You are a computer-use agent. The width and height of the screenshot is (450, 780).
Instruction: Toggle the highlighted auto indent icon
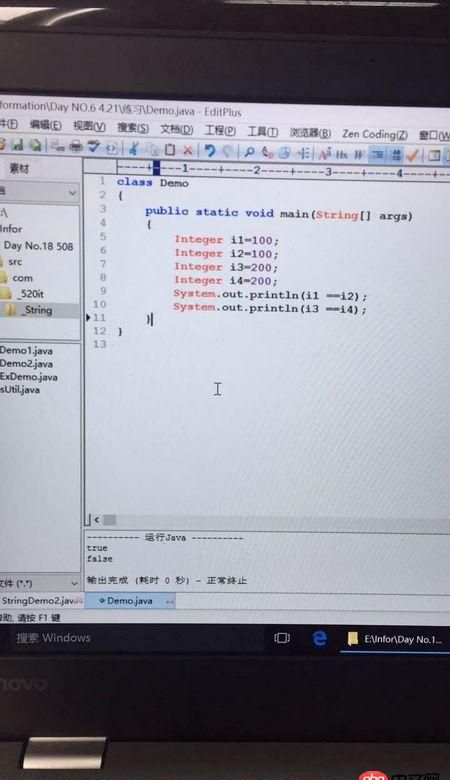click(x=377, y=156)
